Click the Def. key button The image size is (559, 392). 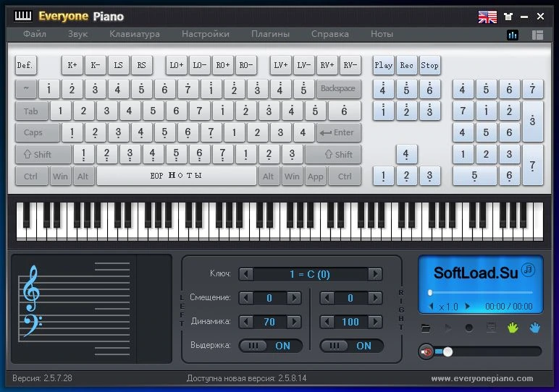(25, 65)
